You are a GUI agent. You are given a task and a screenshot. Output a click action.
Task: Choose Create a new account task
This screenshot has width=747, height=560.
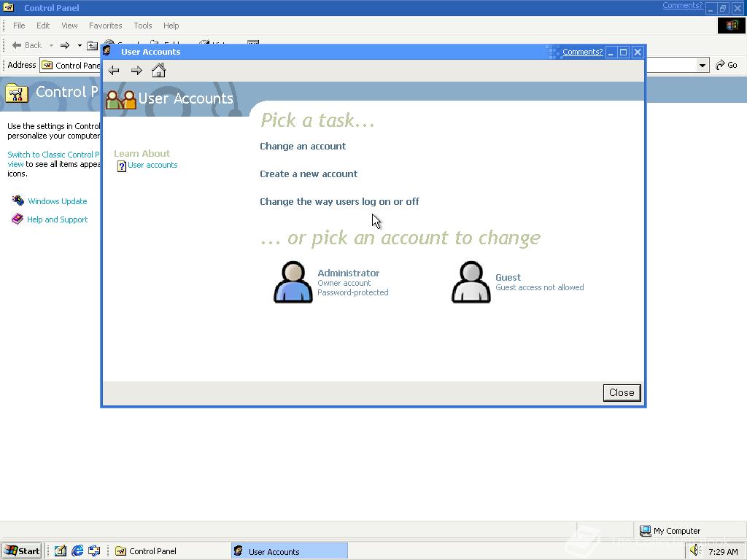[x=309, y=174]
